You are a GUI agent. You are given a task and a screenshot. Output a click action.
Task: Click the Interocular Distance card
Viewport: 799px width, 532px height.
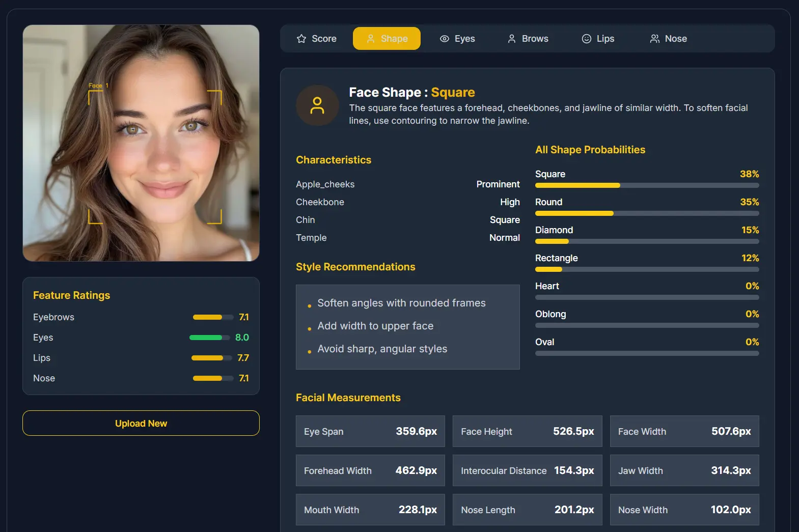point(527,470)
